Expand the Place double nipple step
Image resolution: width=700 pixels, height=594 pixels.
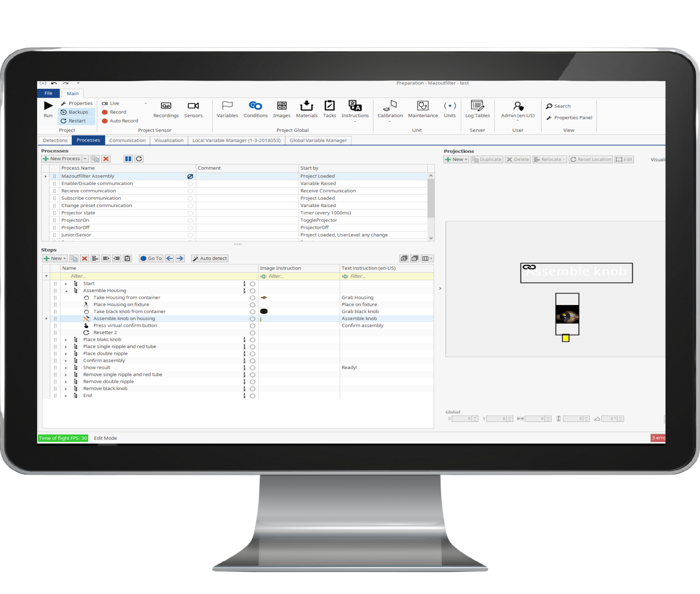pyautogui.click(x=66, y=354)
